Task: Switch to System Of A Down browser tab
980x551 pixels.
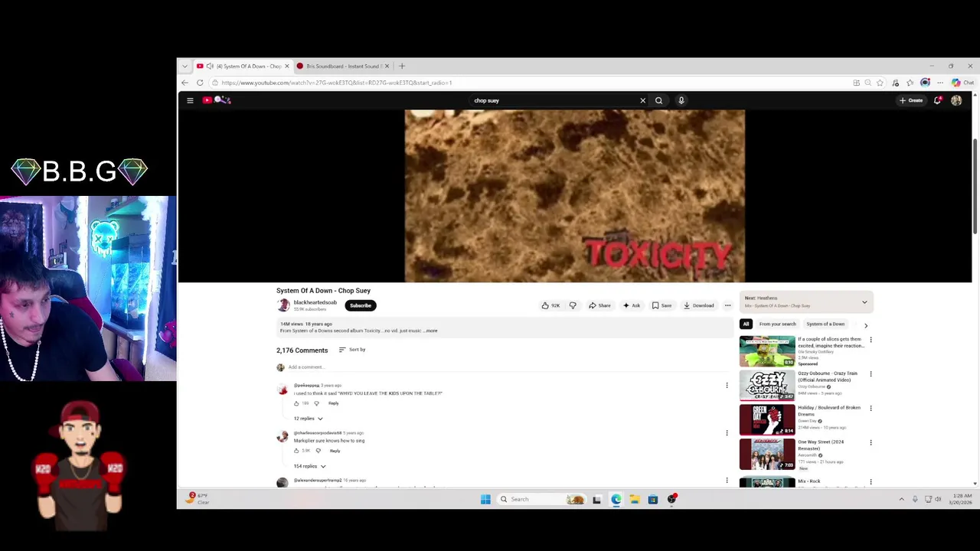Action: (243, 67)
